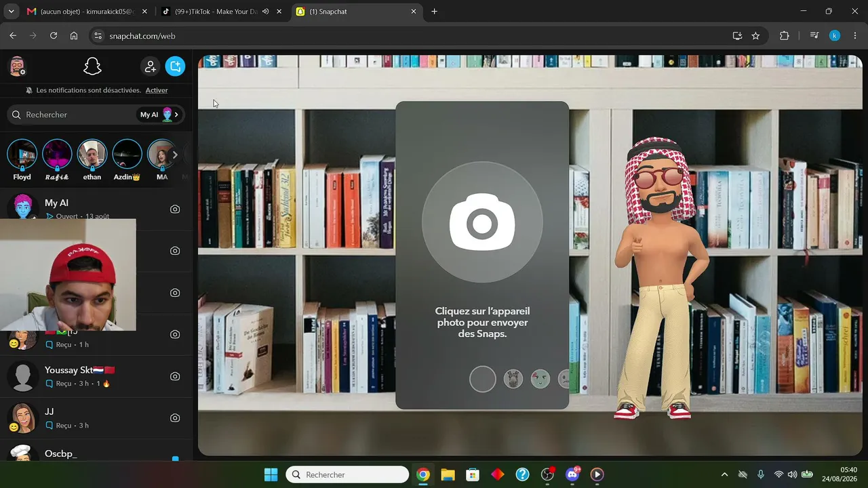868x488 pixels.
Task: View MA's story
Action: coord(161,160)
